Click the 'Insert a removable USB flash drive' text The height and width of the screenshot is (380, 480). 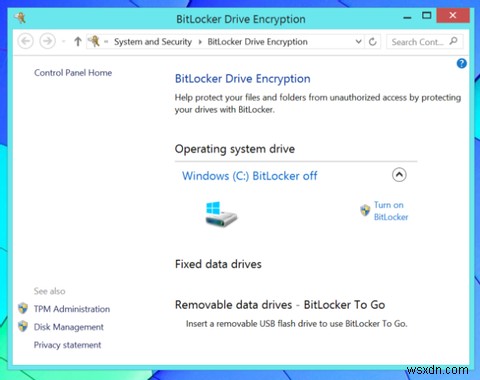click(297, 323)
